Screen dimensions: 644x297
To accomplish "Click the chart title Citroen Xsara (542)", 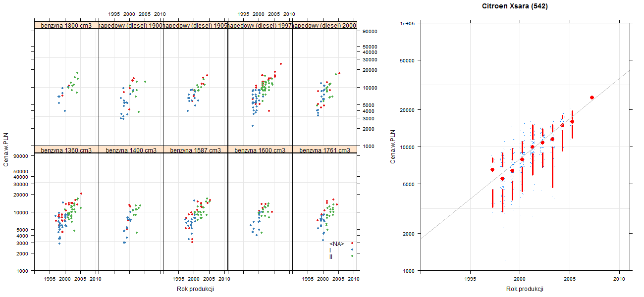I will 515,6.
